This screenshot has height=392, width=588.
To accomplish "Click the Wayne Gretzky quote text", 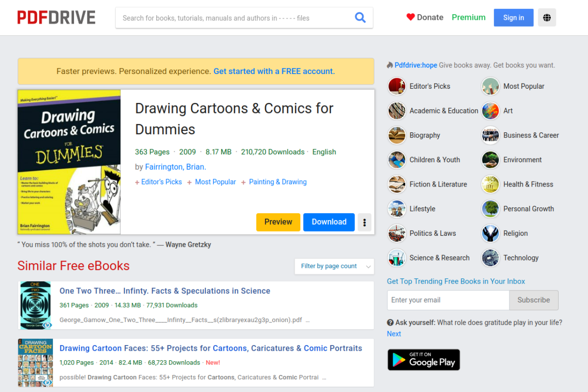I will click(114, 244).
